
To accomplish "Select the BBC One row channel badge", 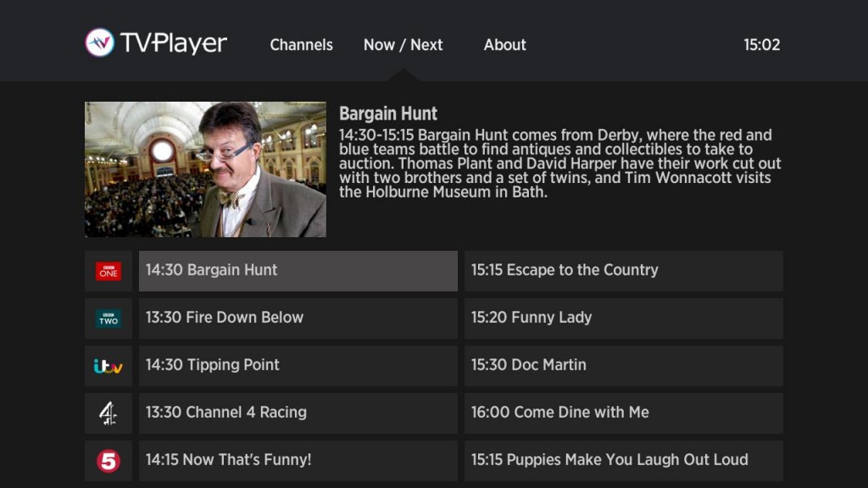I will 108,270.
